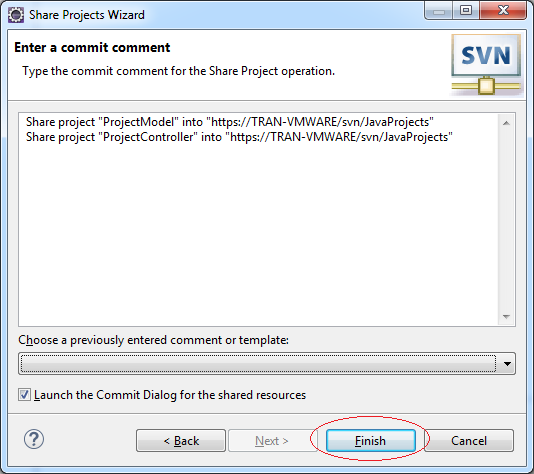Cancel the Share Projects Wizard
Viewport: 534px width, 474px height.
tap(469, 441)
